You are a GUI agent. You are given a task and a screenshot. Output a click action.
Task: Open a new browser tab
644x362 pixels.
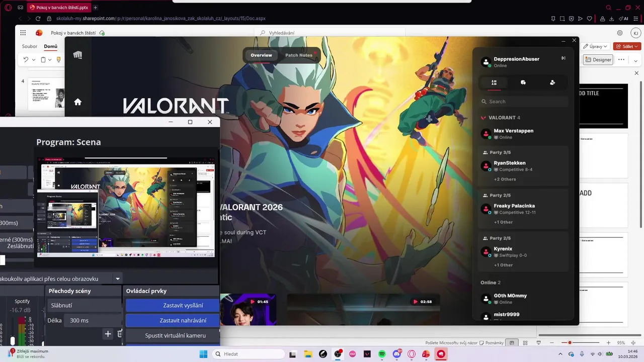(x=96, y=8)
